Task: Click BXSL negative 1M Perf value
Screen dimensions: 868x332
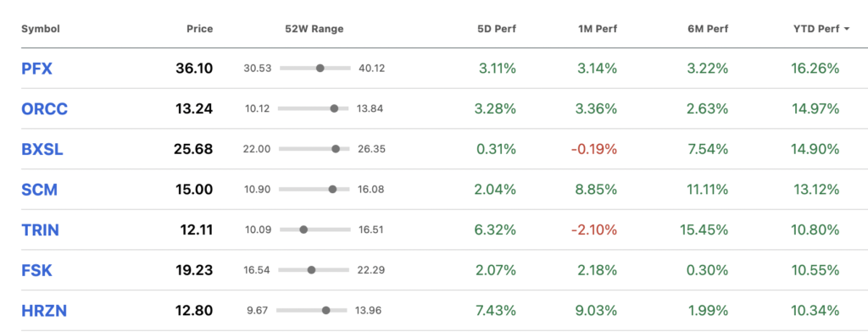Action: tap(594, 149)
